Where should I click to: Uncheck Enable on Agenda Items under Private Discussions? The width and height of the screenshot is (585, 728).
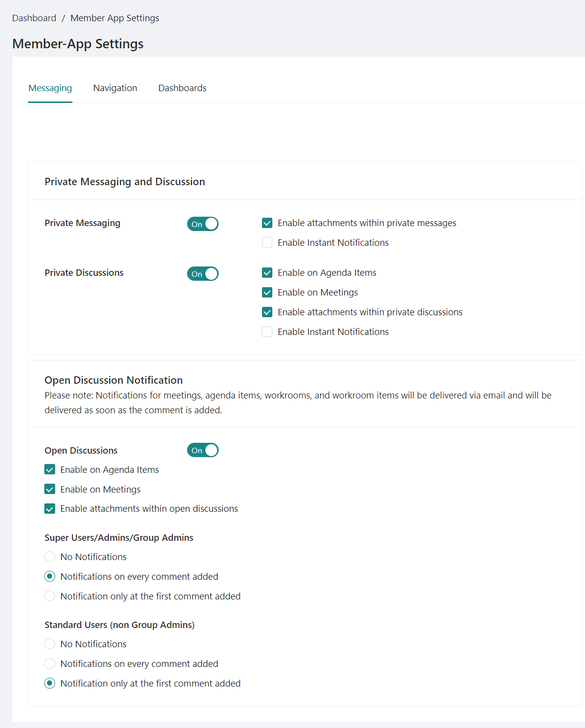267,272
